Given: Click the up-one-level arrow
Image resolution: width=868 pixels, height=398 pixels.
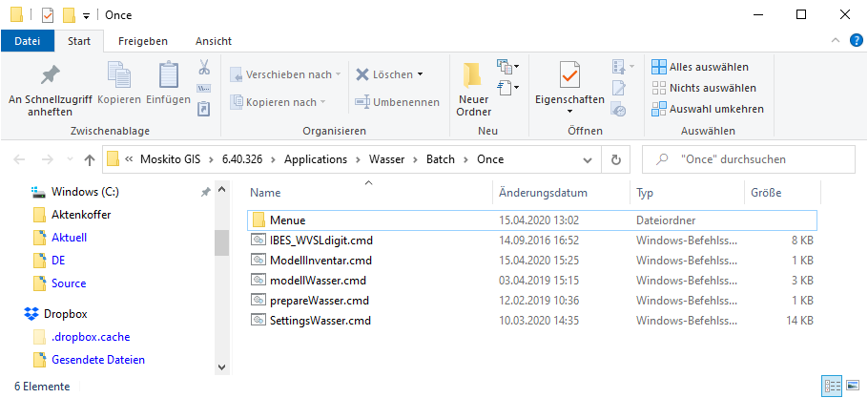Looking at the screenshot, I should [x=90, y=159].
